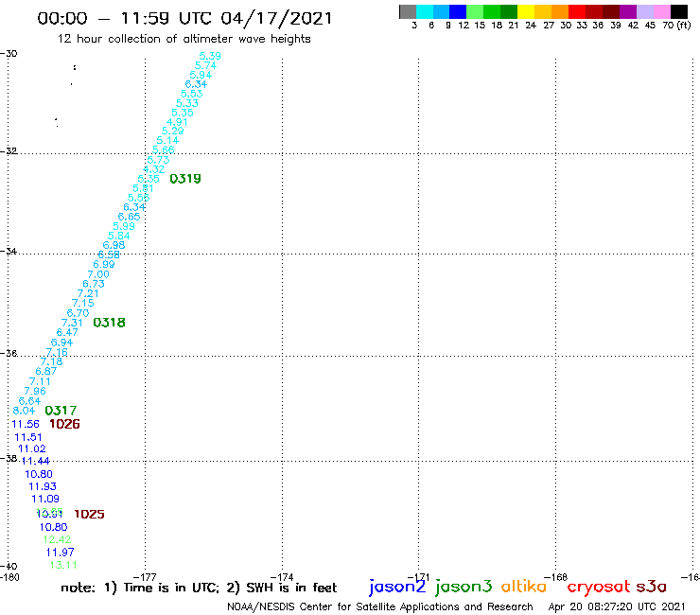The height and width of the screenshot is (615, 700).
Task: Click the wave height value 7.31
Action: [x=72, y=323]
